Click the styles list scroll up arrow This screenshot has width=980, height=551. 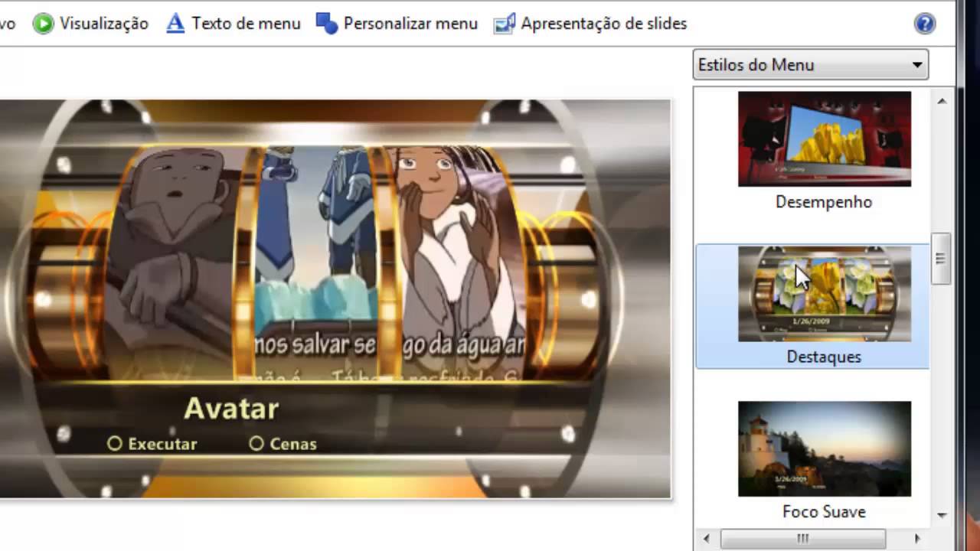942,101
